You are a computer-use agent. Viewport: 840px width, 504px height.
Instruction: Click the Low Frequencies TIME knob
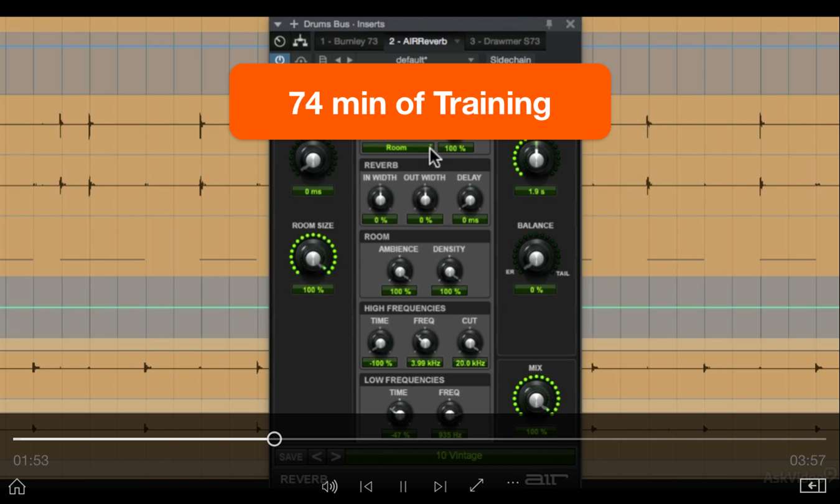coord(399,414)
